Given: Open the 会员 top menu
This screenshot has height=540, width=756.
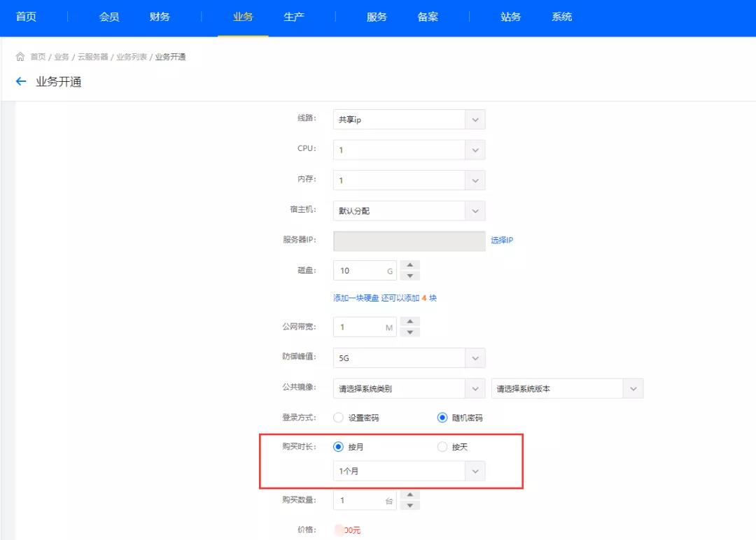Looking at the screenshot, I should [109, 17].
